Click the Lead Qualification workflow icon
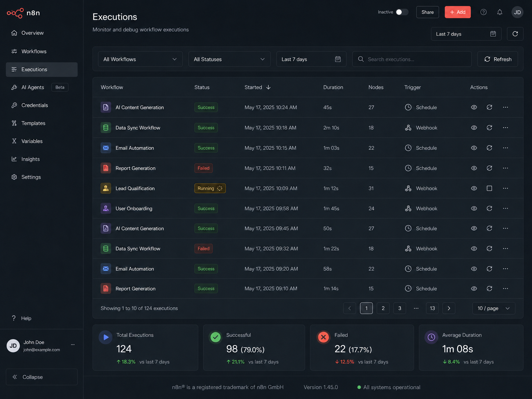 pyautogui.click(x=106, y=188)
